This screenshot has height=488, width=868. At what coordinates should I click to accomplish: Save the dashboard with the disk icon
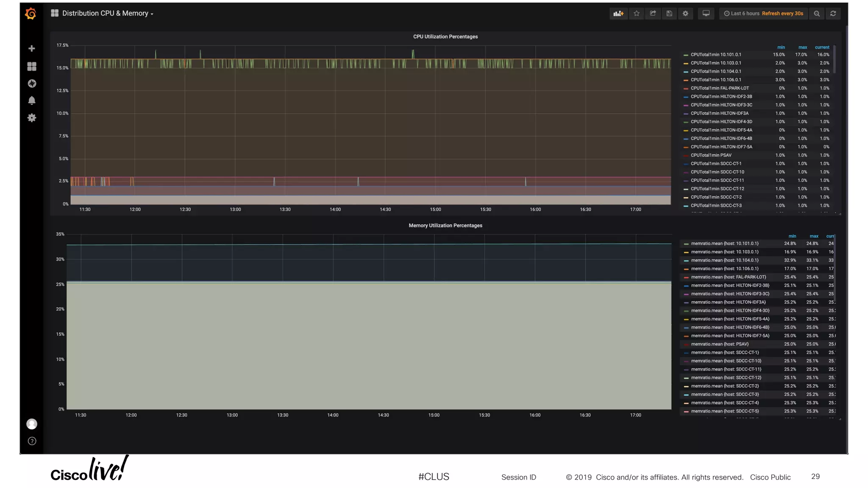coord(669,14)
